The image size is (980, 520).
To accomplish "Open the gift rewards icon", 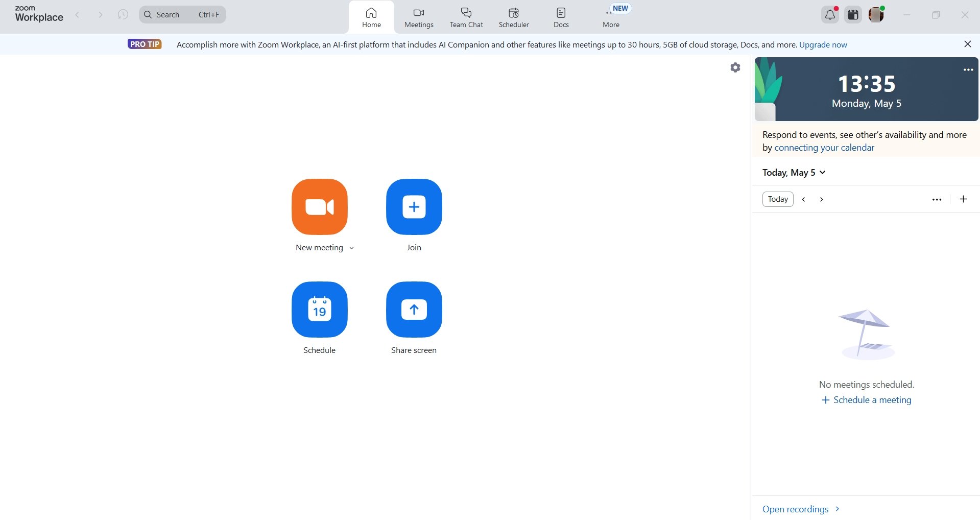I will click(x=852, y=14).
